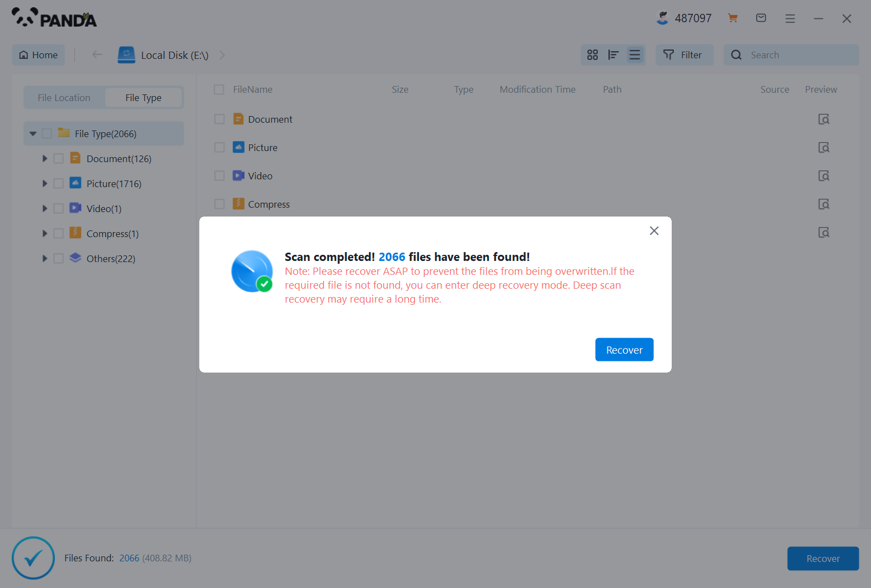The height and width of the screenshot is (588, 871).
Task: Open the hamburger menu icon
Action: (x=790, y=19)
